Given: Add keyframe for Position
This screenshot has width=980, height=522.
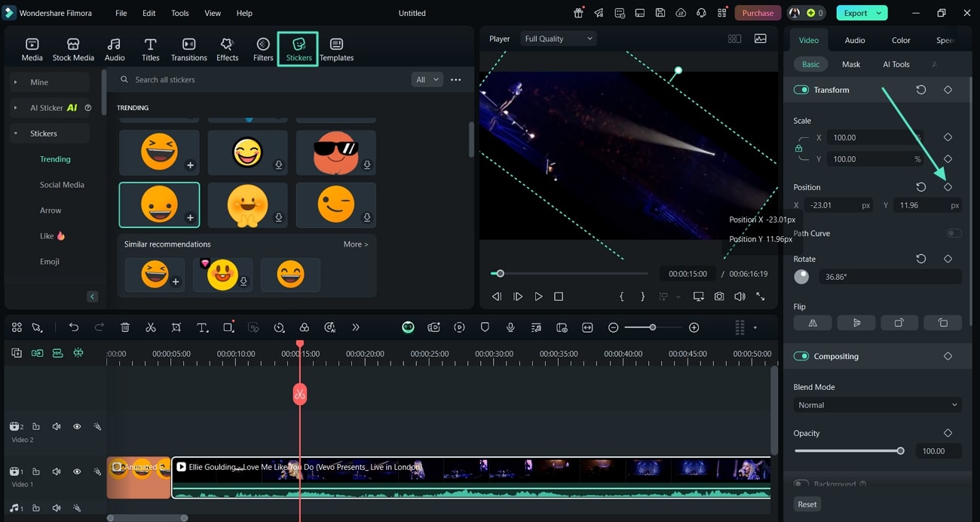Looking at the screenshot, I should (948, 187).
